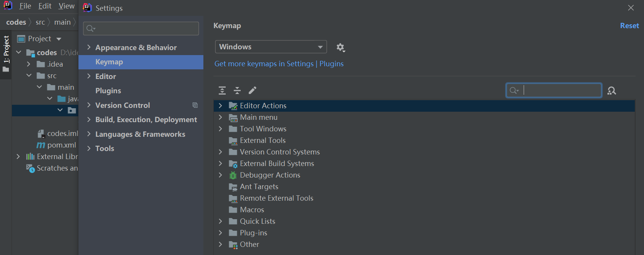Click Find Actions by Shortcut icon
This screenshot has width=644, height=255.
point(612,91)
